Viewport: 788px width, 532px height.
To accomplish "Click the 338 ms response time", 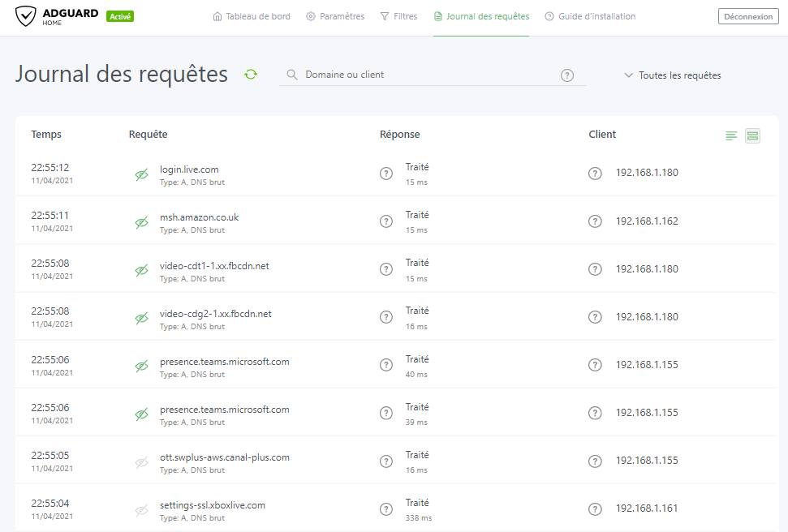I will click(419, 518).
